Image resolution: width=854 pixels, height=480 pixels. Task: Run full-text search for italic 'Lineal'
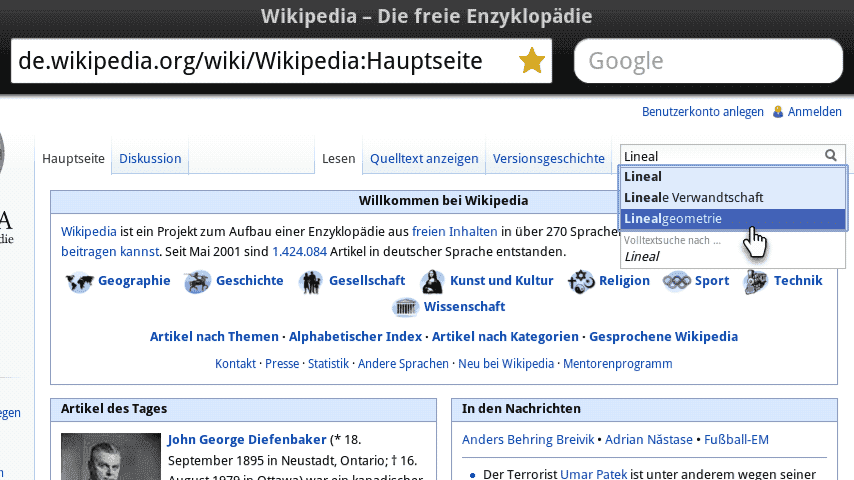tap(733, 256)
